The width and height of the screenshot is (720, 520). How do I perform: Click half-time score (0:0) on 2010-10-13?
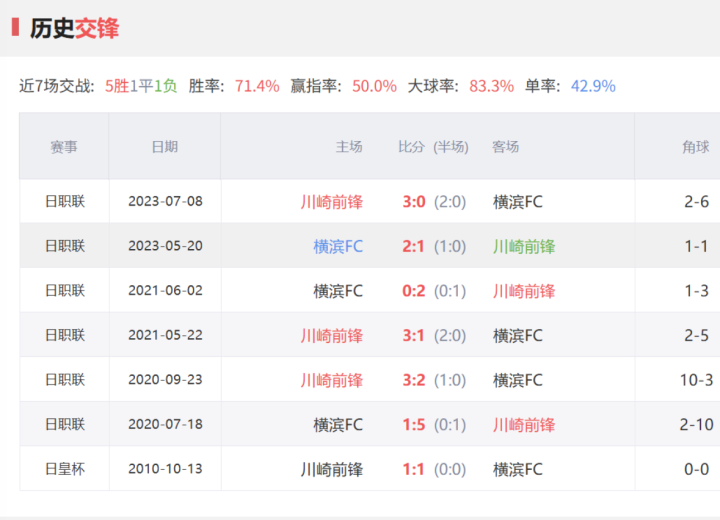point(450,469)
